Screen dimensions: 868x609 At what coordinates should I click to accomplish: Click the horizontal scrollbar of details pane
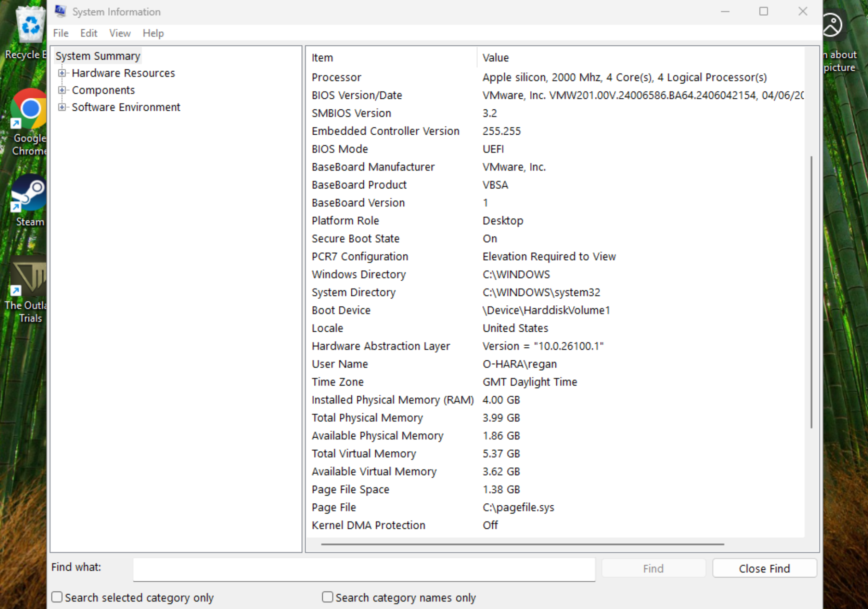point(522,545)
